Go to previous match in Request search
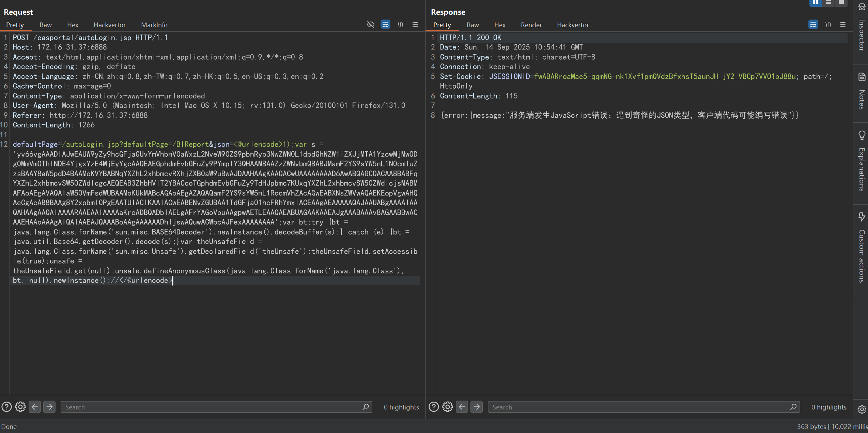 coord(35,407)
